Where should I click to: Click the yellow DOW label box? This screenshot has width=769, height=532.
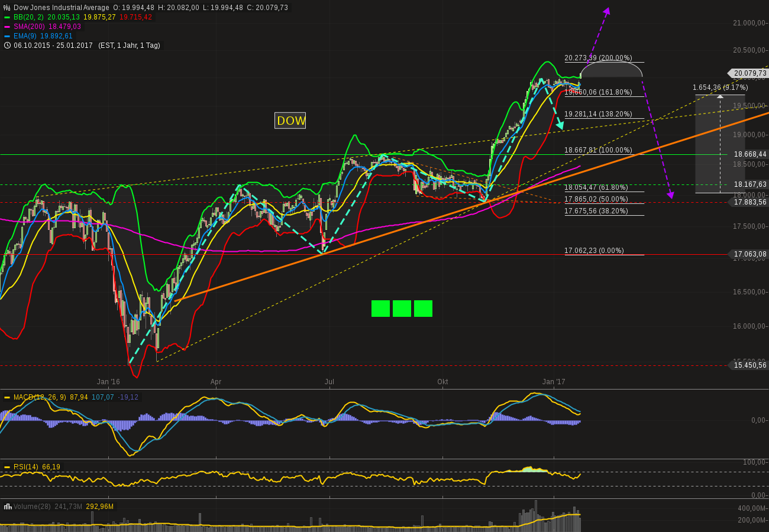tap(290, 121)
